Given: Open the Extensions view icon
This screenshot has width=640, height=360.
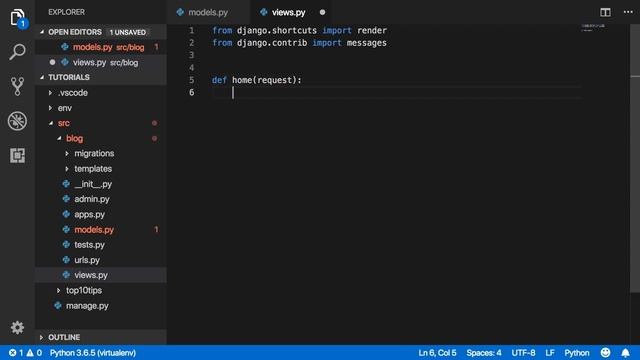Looking at the screenshot, I should click(x=17, y=156).
